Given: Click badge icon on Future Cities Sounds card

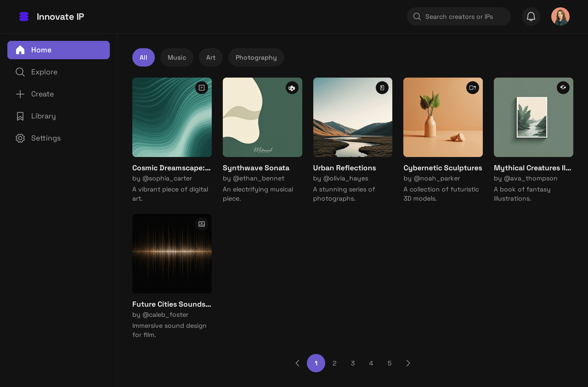Looking at the screenshot, I should click(x=202, y=224).
